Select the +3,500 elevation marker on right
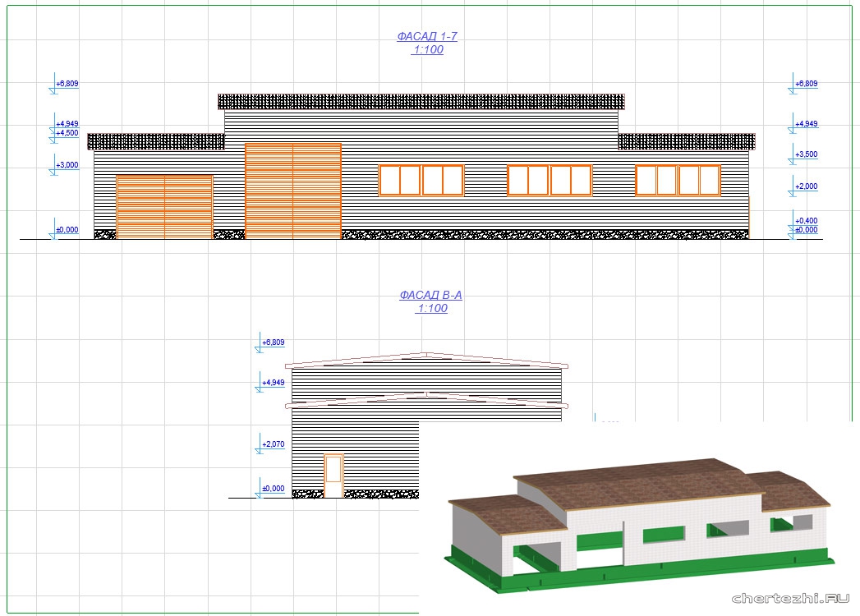860x616 pixels. click(x=806, y=154)
